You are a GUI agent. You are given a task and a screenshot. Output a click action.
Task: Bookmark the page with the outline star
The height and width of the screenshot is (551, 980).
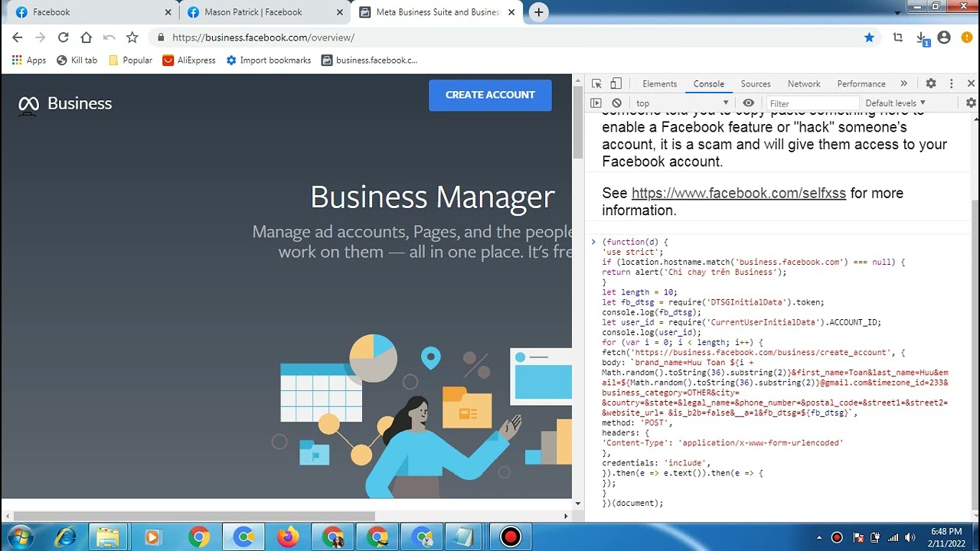(132, 37)
